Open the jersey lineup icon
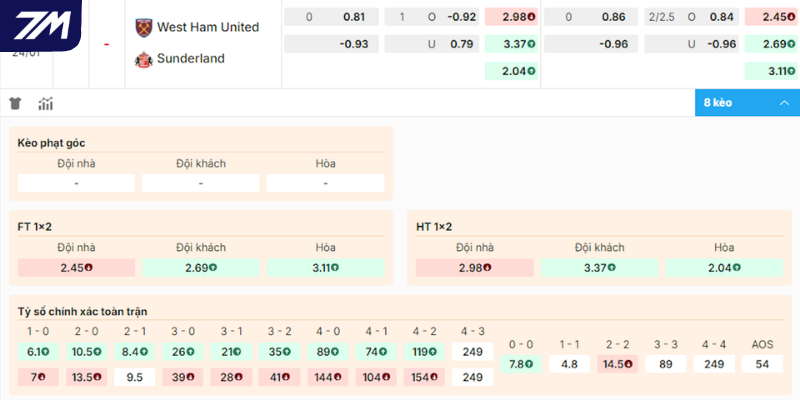This screenshot has width=800, height=400. pyautogui.click(x=15, y=103)
